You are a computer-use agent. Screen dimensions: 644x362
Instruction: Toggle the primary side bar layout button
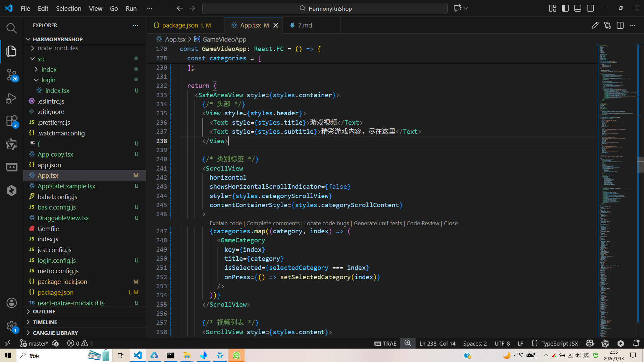point(565,8)
